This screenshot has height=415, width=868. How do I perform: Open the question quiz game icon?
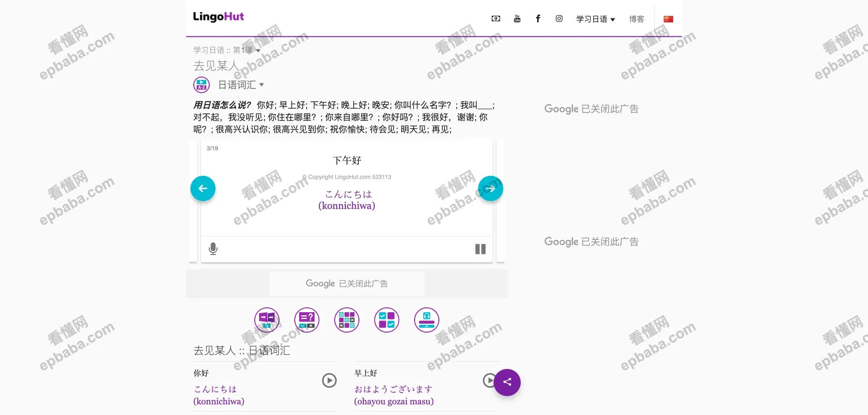pyautogui.click(x=307, y=320)
